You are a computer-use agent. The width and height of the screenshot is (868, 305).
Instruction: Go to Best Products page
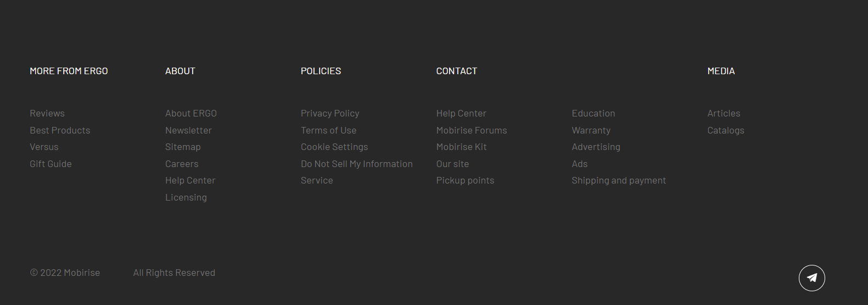60,130
